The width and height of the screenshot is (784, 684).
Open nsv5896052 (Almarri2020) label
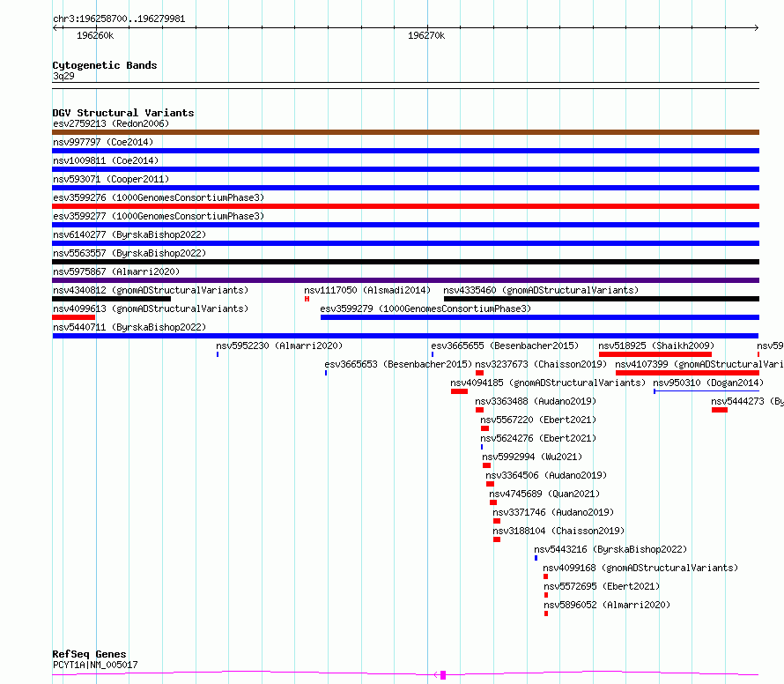point(607,605)
